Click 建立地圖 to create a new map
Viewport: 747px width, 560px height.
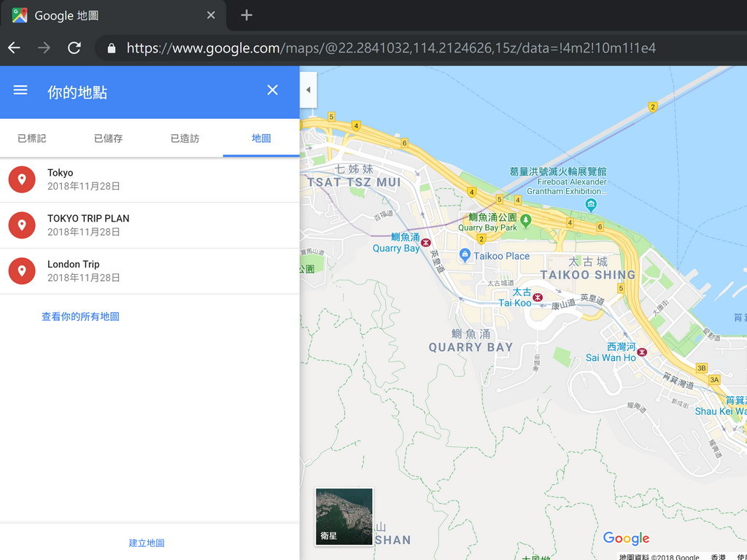tap(146, 542)
